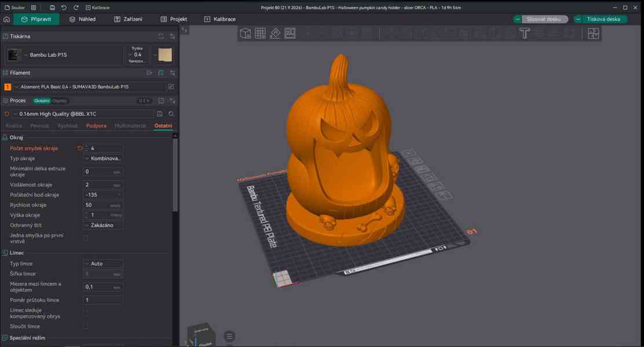Enable the Limec sleduje kompenzovaný obrys checkbox

(86, 312)
